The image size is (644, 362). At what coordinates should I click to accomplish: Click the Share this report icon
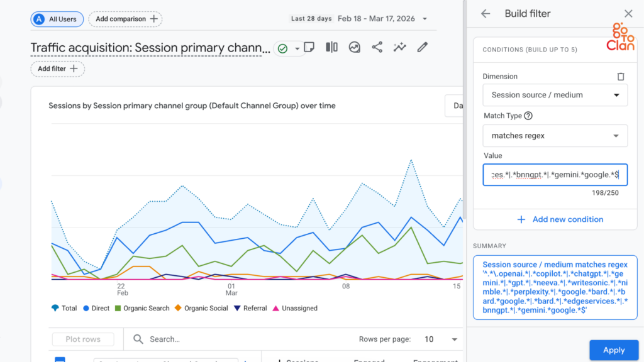[x=377, y=47]
